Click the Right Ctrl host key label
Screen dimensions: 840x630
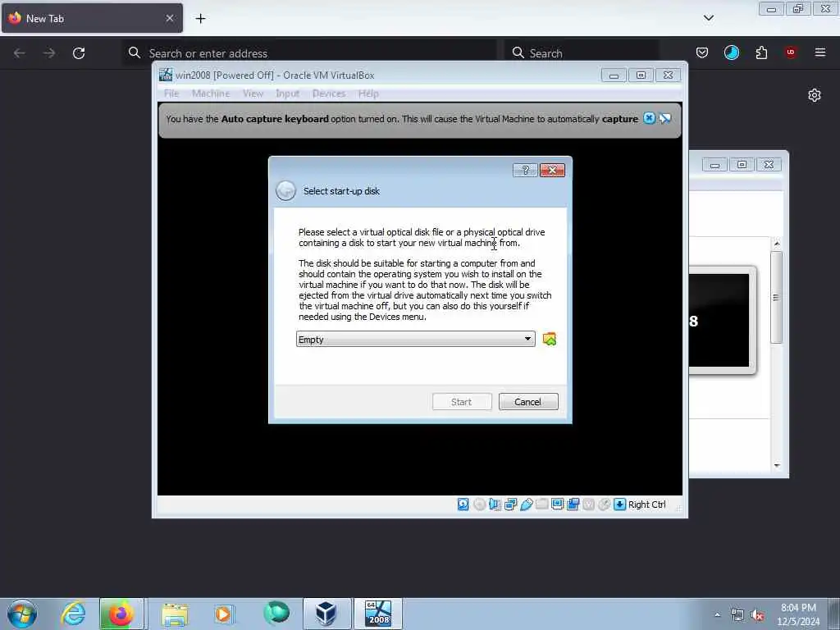[646, 504]
